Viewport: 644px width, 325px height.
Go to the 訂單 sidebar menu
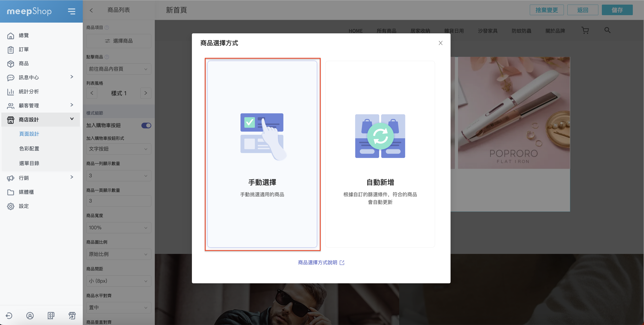point(24,49)
